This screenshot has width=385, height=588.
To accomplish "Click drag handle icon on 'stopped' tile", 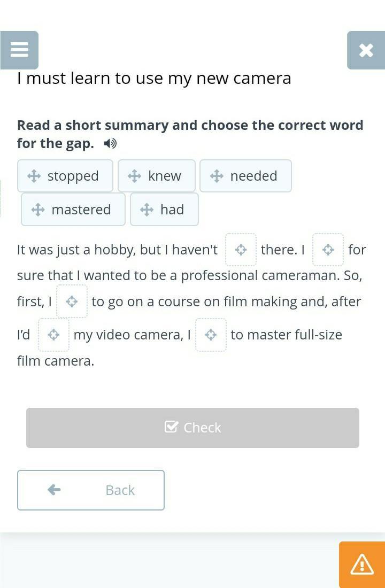I will pyautogui.click(x=34, y=176).
